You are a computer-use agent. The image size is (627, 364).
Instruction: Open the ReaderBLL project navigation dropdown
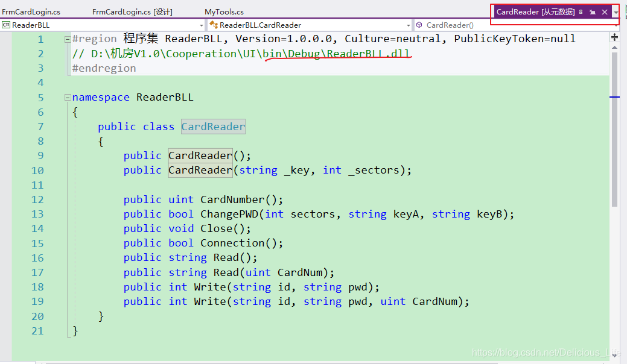click(x=201, y=25)
